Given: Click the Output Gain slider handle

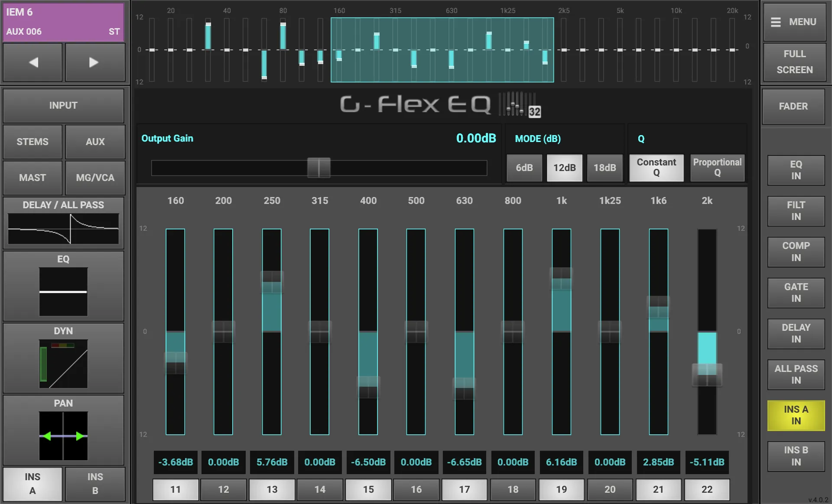Looking at the screenshot, I should pos(318,168).
